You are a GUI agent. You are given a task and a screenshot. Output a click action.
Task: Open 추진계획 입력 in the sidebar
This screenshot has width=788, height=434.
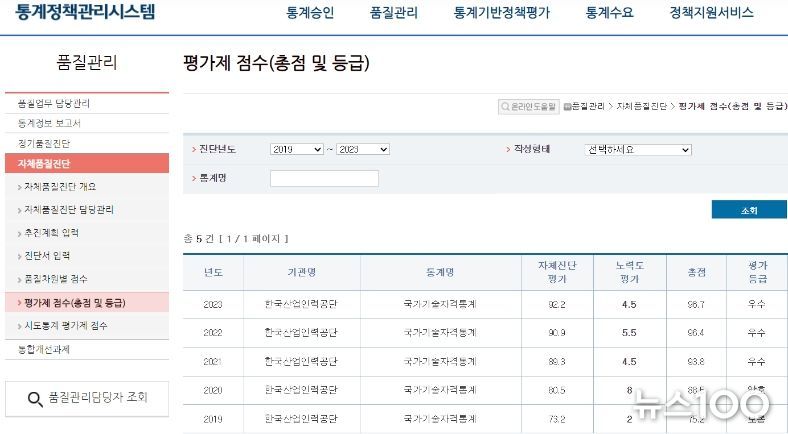click(51, 233)
